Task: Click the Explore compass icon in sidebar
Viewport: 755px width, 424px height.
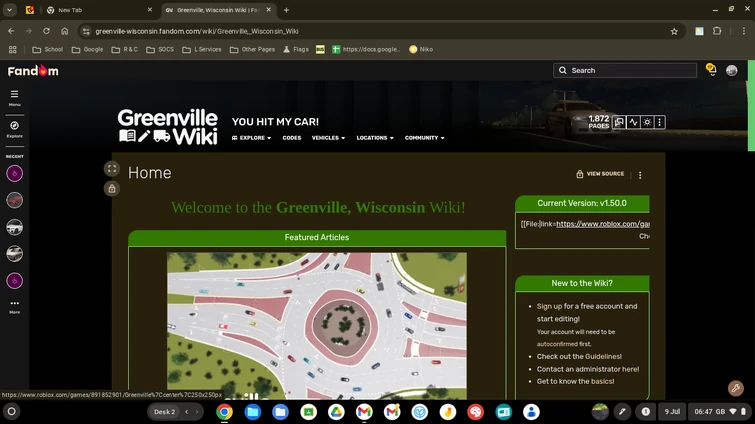Action: 14,129
